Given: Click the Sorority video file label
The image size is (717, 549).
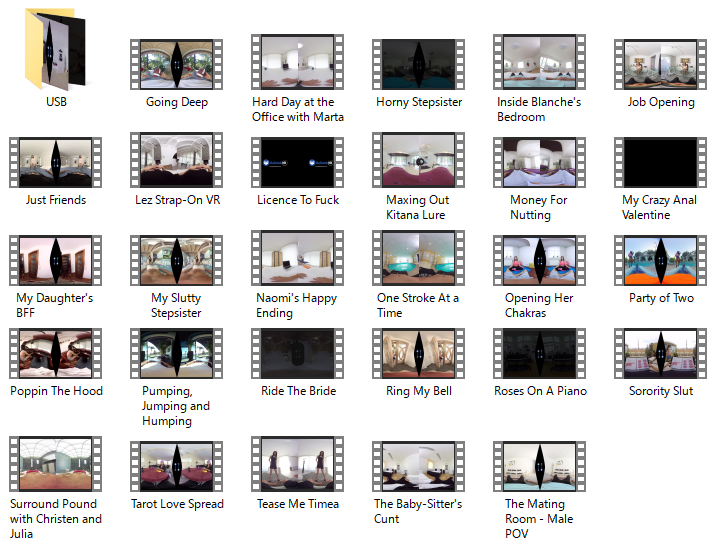Looking at the screenshot, I should (661, 391).
